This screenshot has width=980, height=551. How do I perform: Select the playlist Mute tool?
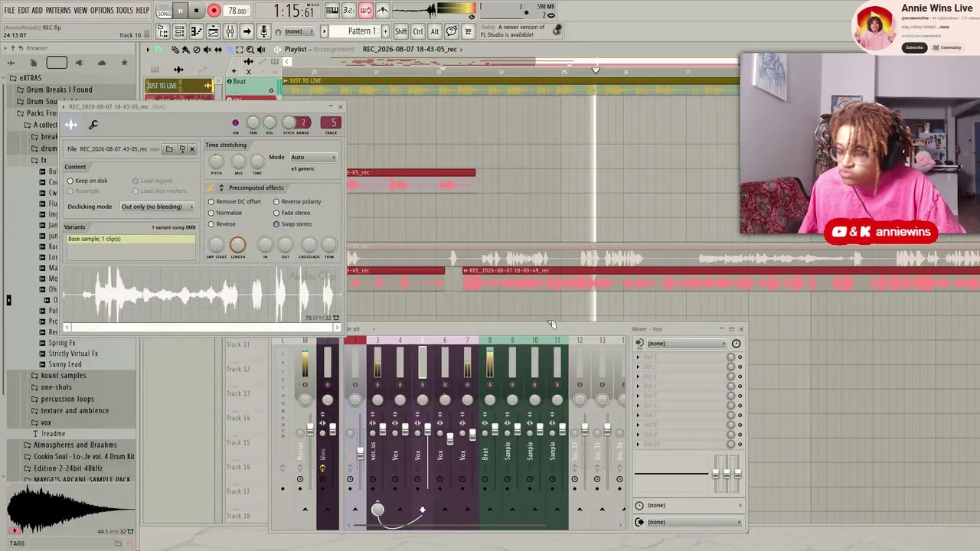point(207,50)
